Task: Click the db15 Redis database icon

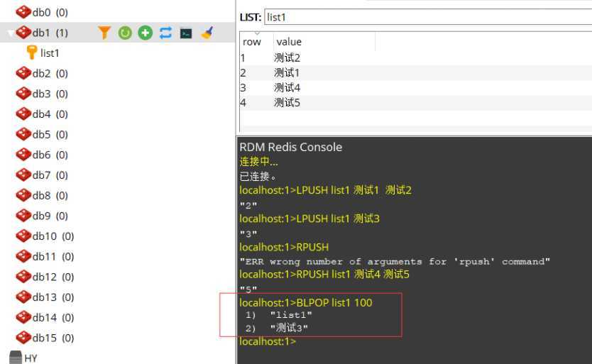Action: pos(23,338)
